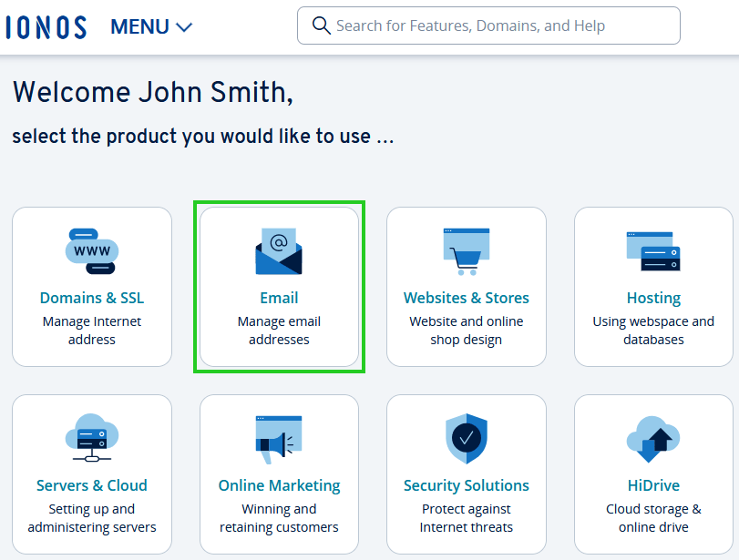The width and height of the screenshot is (739, 560).
Task: Open the Domains & SSL link
Action: pos(92,298)
